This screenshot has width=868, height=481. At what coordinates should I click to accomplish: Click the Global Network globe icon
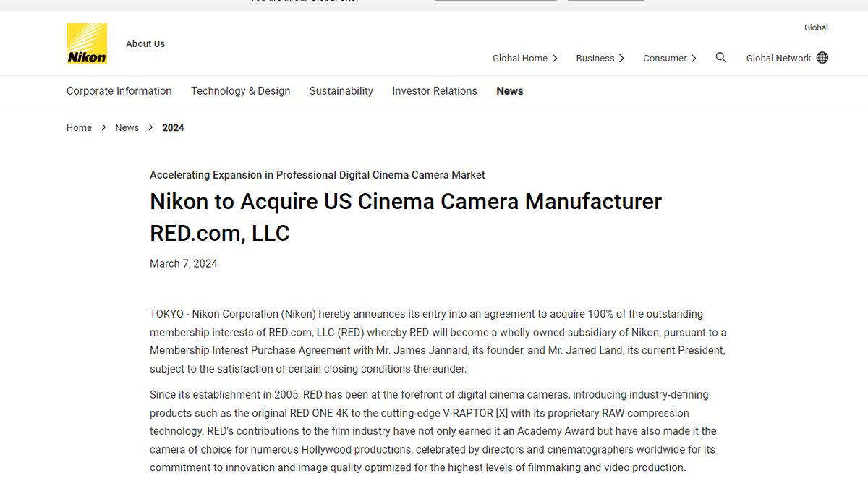tap(822, 58)
